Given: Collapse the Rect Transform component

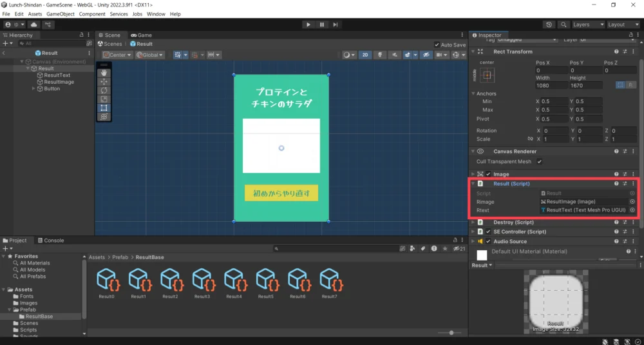Looking at the screenshot, I should [473, 52].
